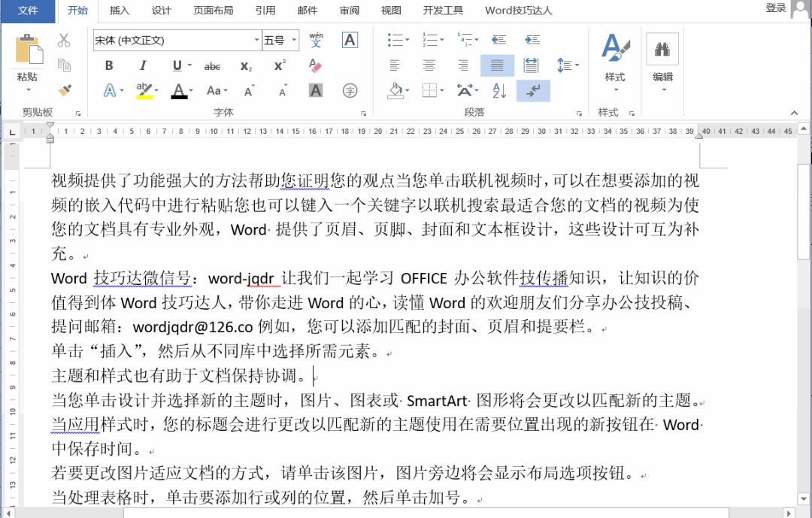Click the tab selector L button
Image resolution: width=812 pixels, height=518 pixels.
(12, 132)
